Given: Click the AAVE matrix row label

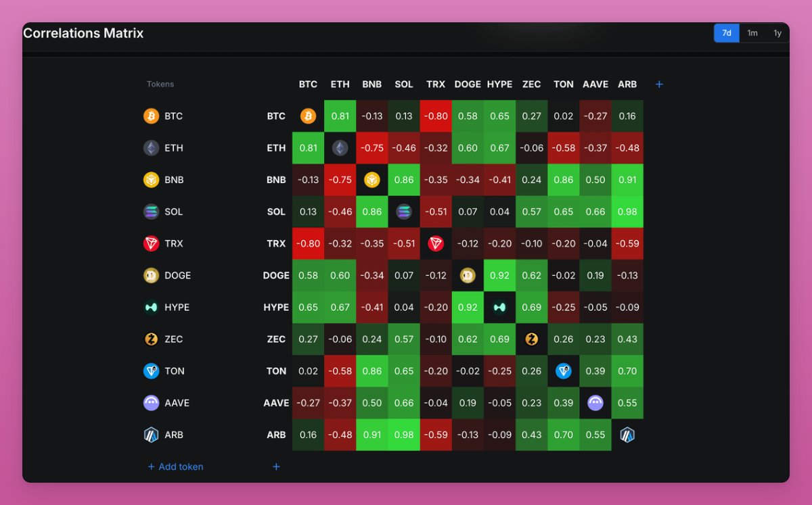Looking at the screenshot, I should click(276, 403).
